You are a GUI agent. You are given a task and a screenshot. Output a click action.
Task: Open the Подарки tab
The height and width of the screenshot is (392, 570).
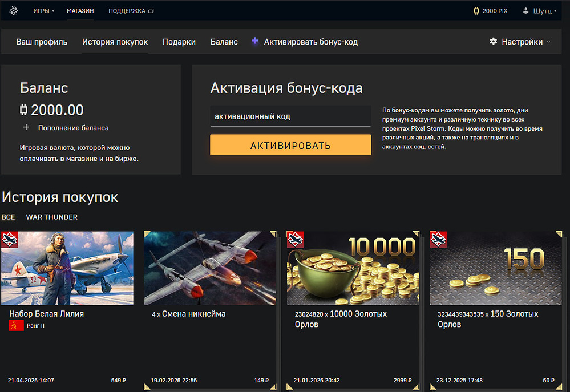point(179,42)
